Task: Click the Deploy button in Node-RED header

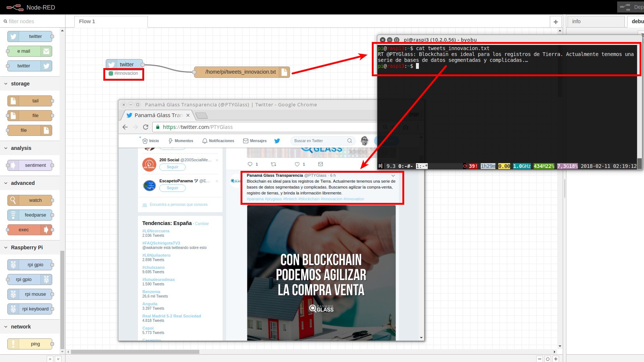Action: coord(631,7)
